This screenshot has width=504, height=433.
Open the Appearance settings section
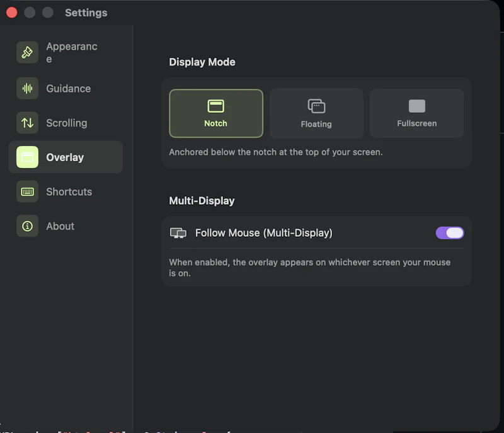coord(66,52)
